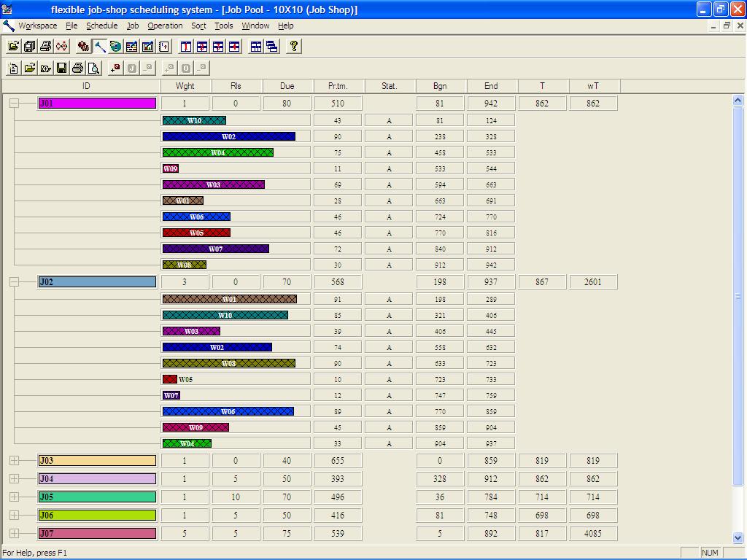Open print preview with magnifier page icon
This screenshot has height=560, width=747.
point(93,69)
